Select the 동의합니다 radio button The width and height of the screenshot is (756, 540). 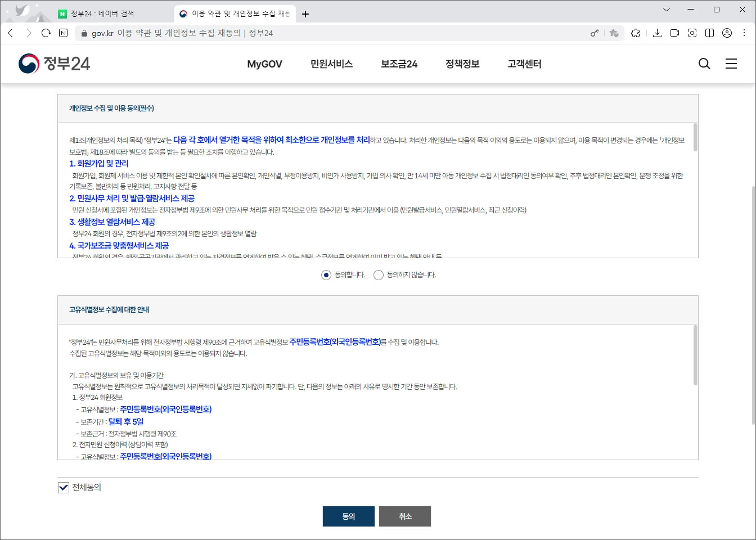point(325,275)
